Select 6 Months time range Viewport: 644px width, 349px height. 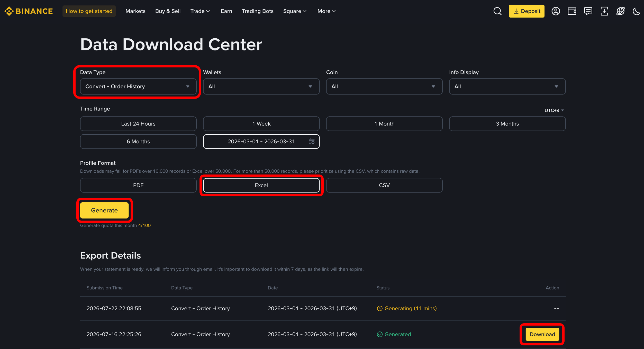(x=138, y=141)
